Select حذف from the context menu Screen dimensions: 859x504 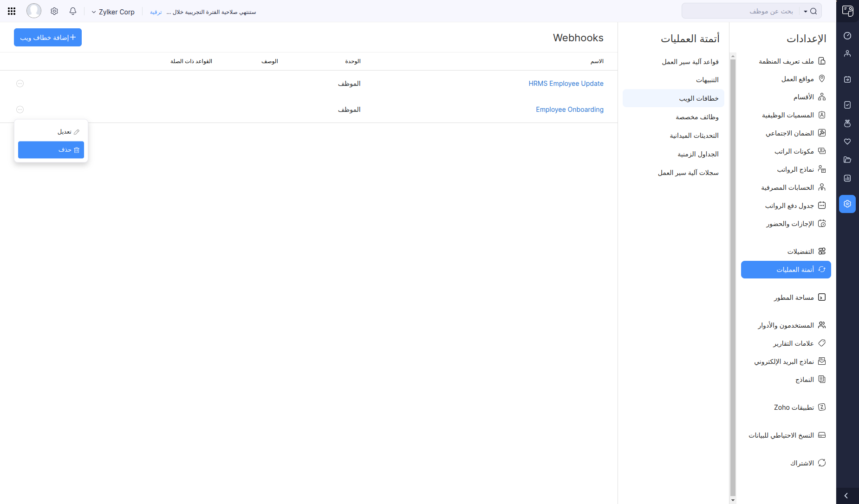(51, 150)
